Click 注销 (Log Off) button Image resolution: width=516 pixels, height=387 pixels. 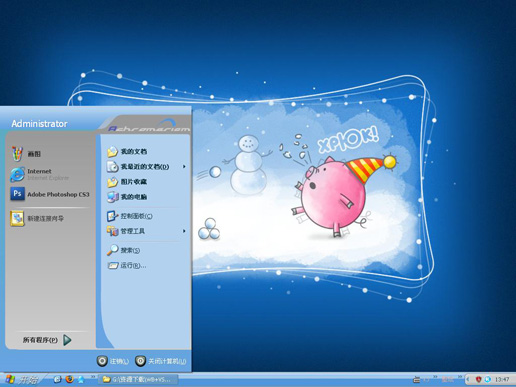(113, 361)
